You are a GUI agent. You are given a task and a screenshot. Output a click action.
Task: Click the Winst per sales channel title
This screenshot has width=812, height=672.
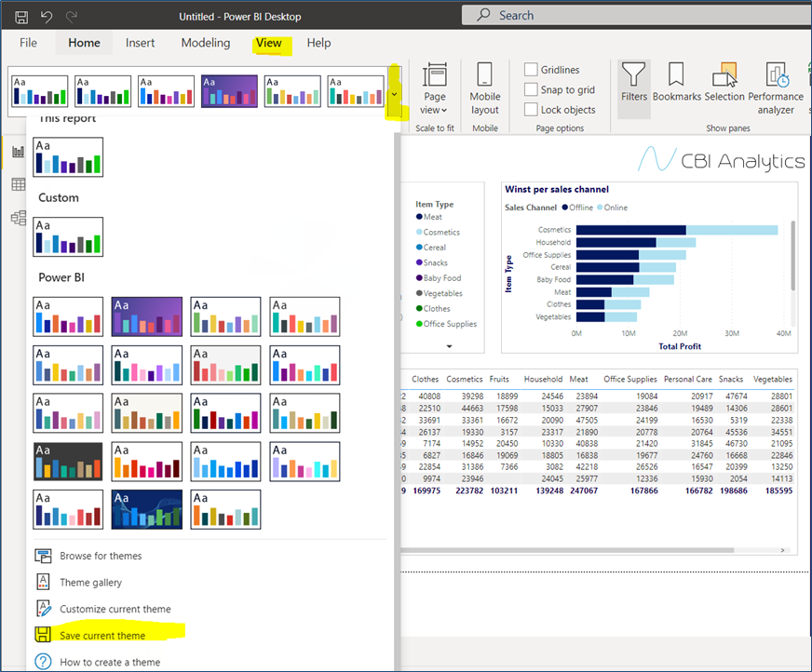tap(557, 190)
